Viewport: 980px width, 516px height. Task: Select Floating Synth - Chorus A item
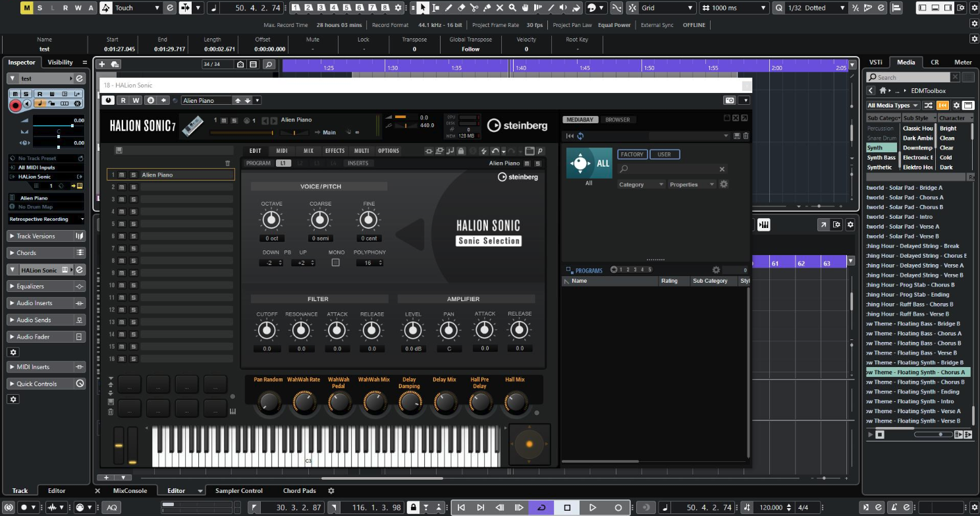[x=917, y=372]
